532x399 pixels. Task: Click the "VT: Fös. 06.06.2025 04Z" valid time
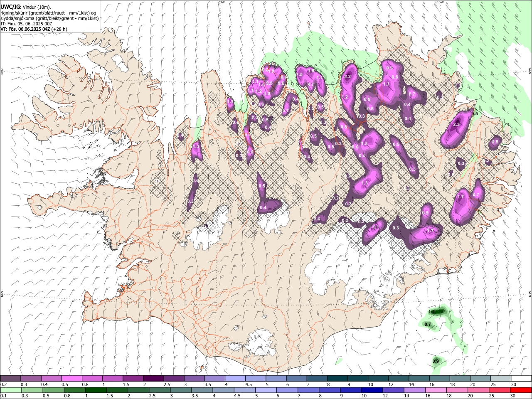point(25,29)
